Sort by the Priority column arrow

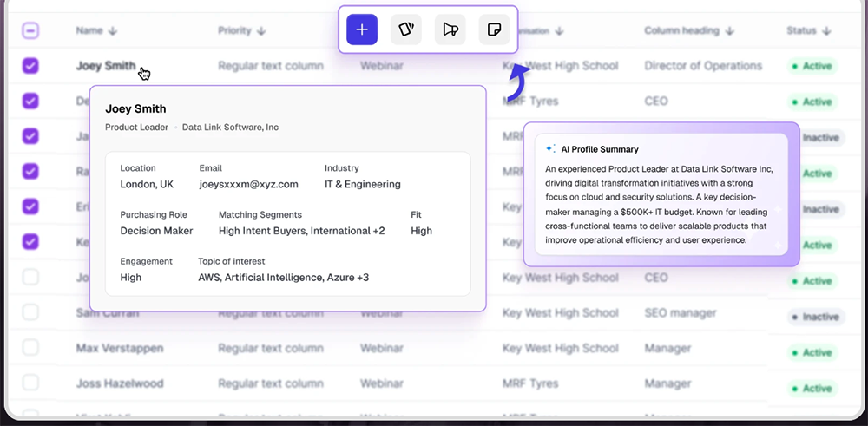point(261,31)
